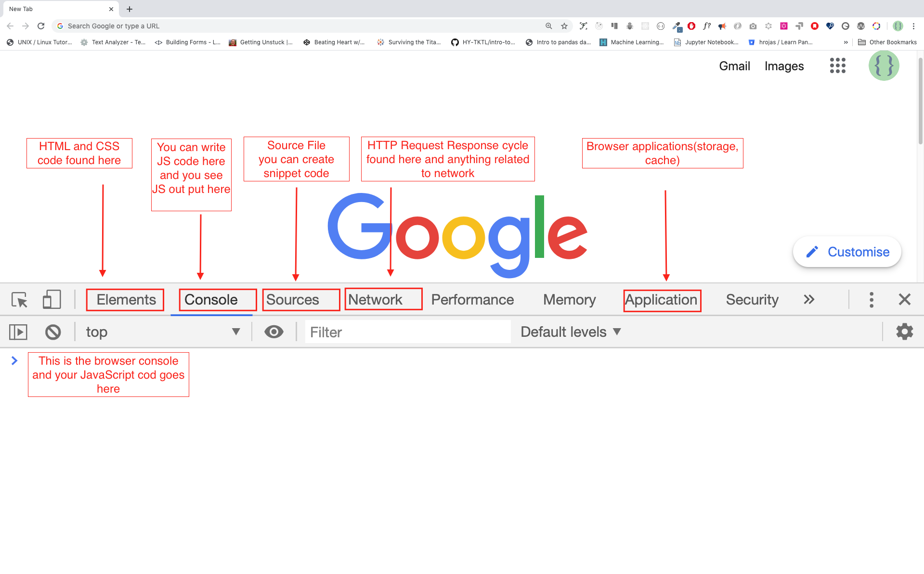Open console settings gear icon

click(x=904, y=332)
